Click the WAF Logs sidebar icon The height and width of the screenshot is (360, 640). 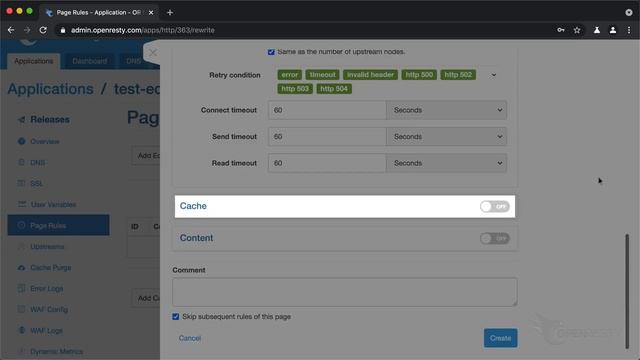[22, 331]
